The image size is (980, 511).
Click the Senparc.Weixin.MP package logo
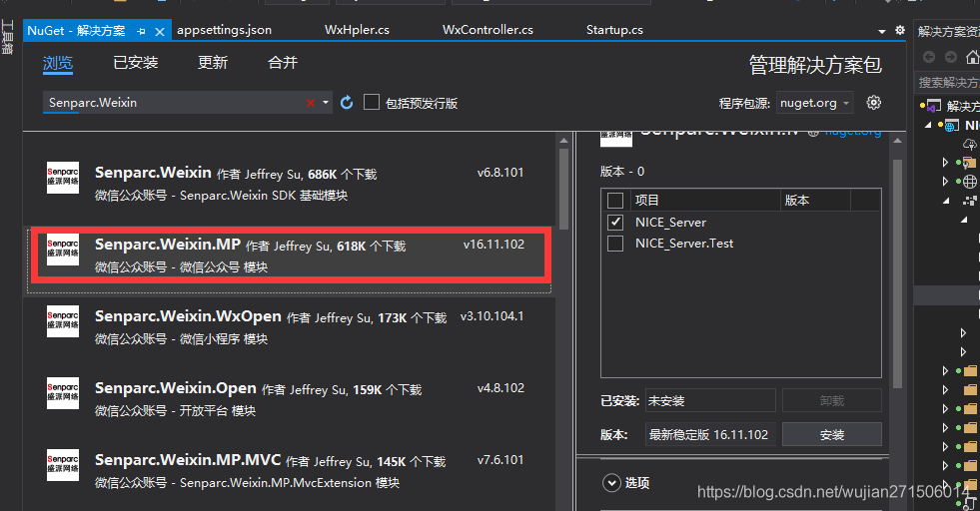pos(63,250)
